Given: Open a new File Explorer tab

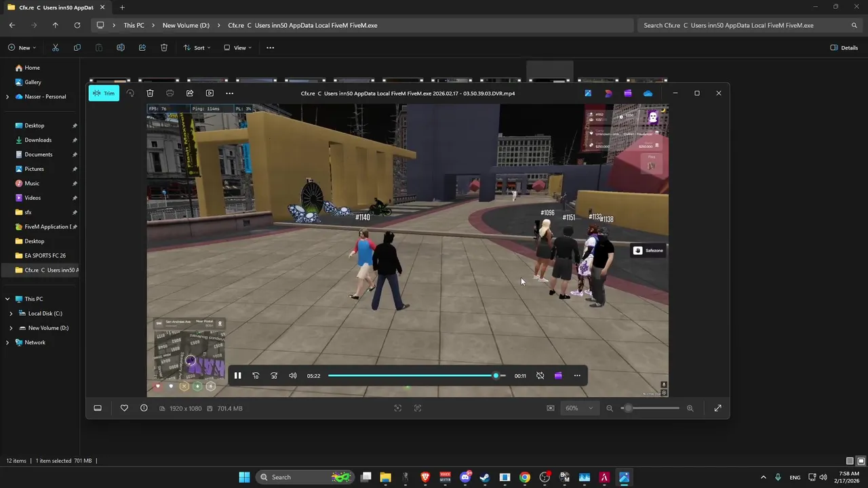Looking at the screenshot, I should tap(122, 7).
